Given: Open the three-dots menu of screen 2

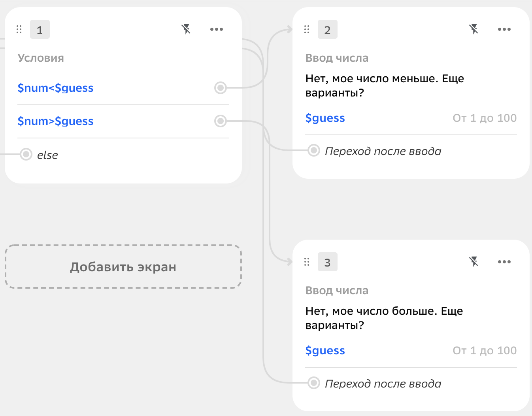Looking at the screenshot, I should pos(504,29).
